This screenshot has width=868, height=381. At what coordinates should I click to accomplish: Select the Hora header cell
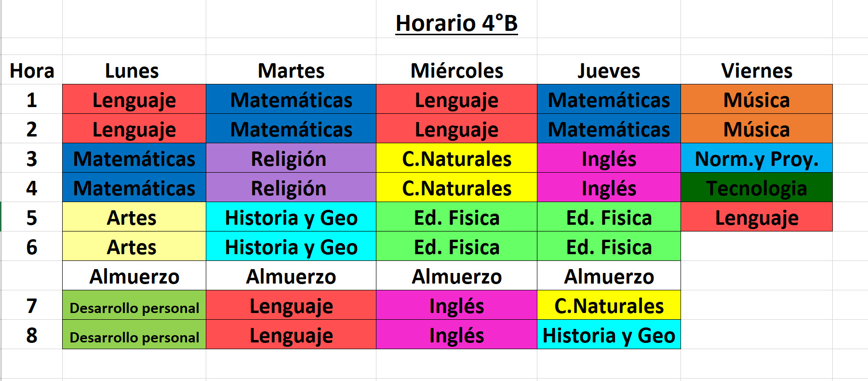coord(32,71)
